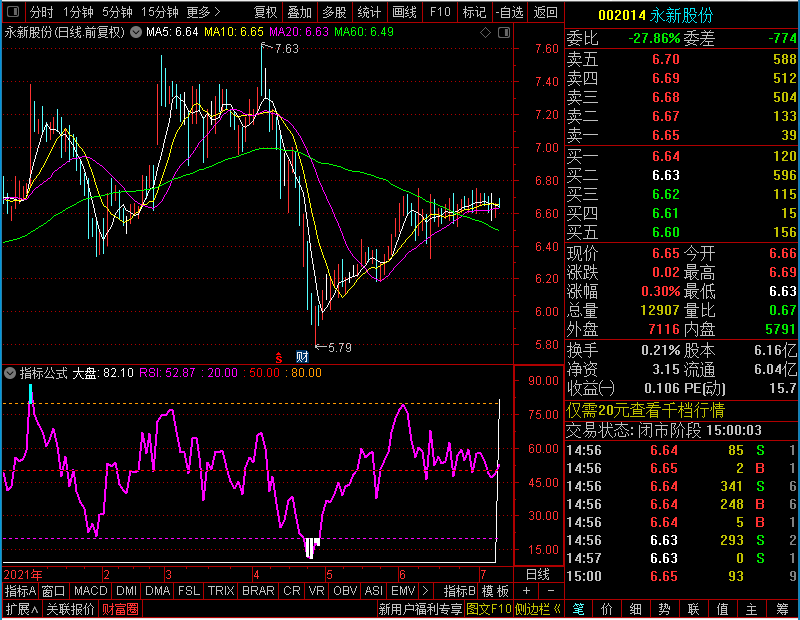The image size is (800, 620).
Task: Click the 返回 back button
Action: (x=545, y=12)
